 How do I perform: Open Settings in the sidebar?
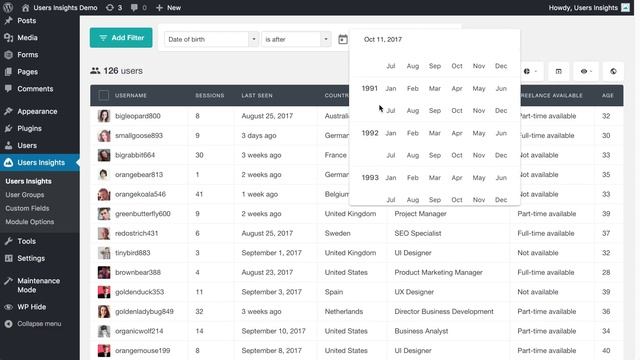point(31,258)
